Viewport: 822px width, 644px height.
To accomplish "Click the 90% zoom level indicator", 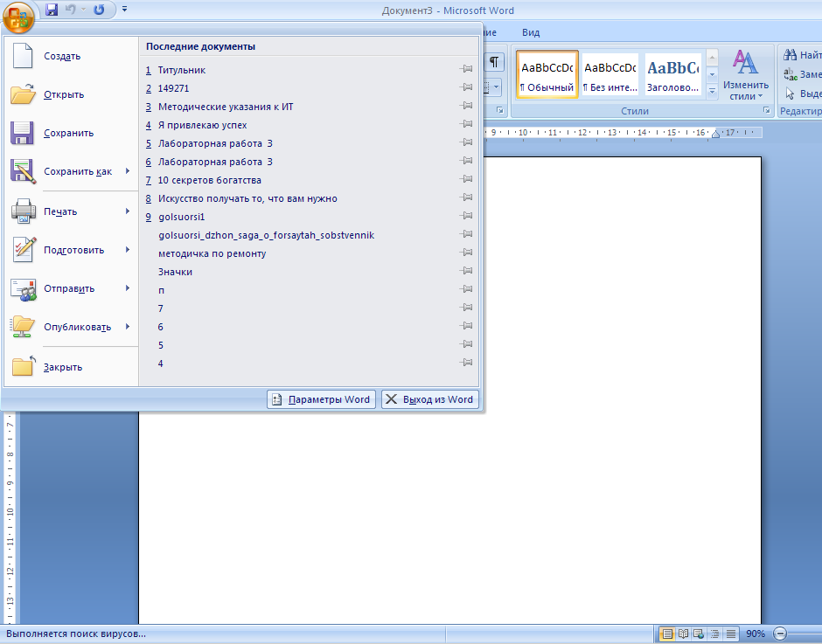I will [756, 634].
